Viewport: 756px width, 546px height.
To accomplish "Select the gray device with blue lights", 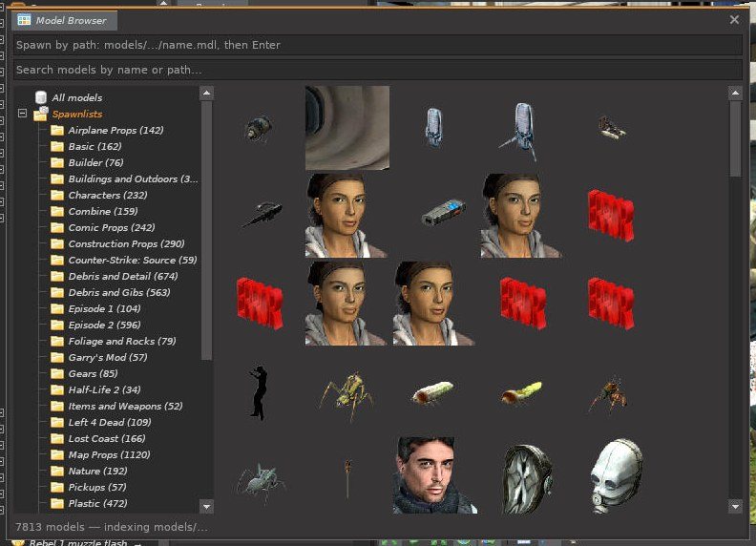I will (444, 213).
